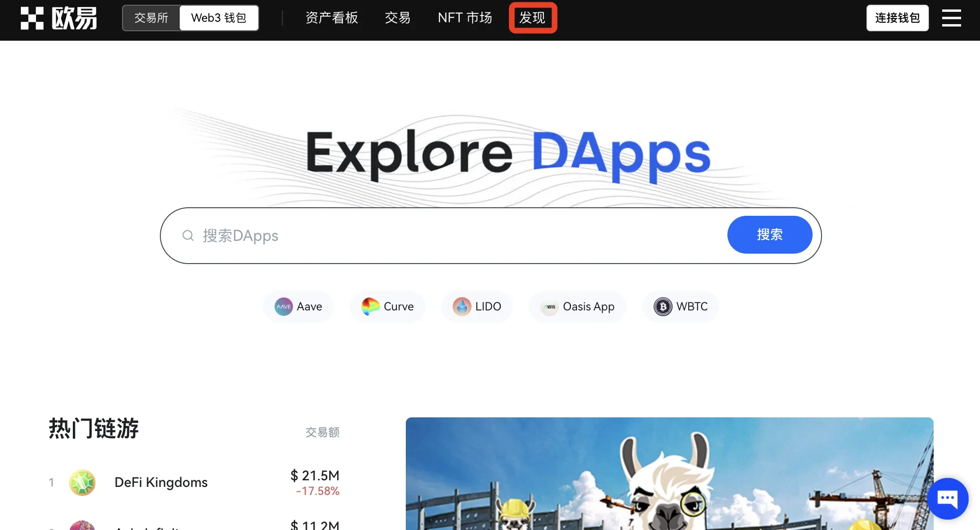The image size is (980, 530).
Task: Open the llama construction banner image
Action: 669,473
